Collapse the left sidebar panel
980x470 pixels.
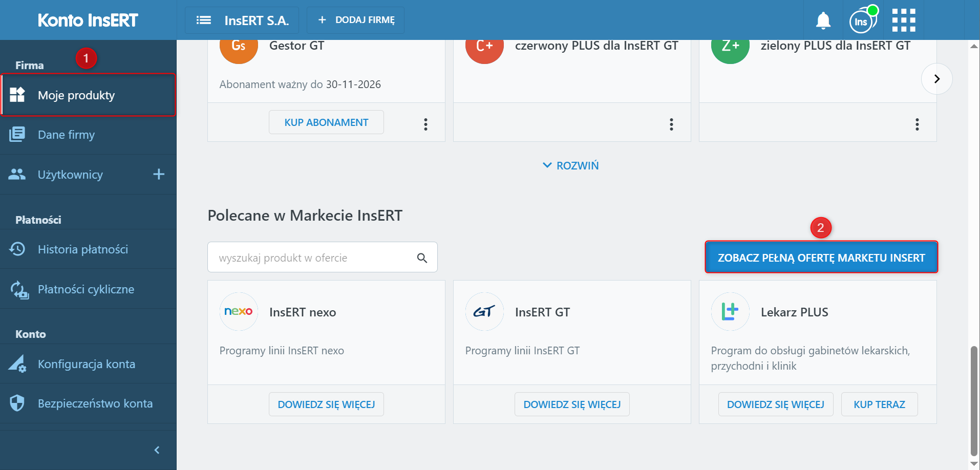157,450
